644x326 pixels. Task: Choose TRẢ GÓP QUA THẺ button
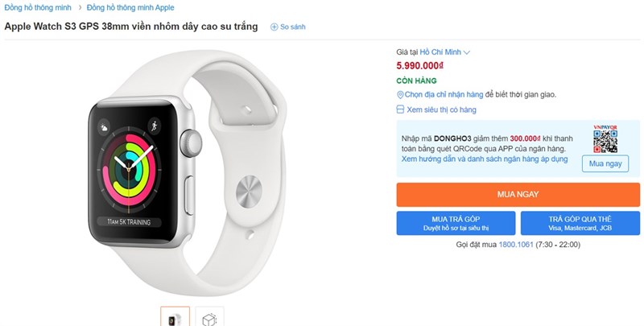coord(580,223)
